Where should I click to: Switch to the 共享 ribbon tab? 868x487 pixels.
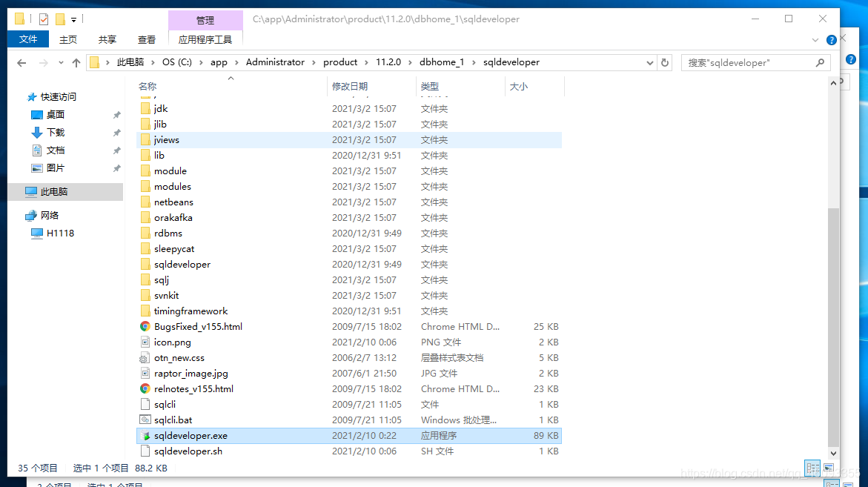click(x=107, y=40)
